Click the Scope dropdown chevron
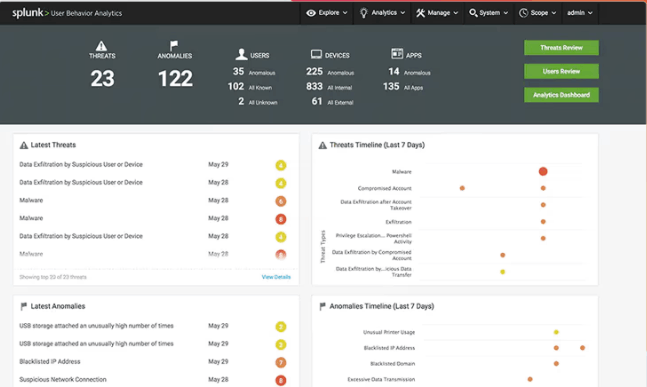Viewport: 647px width, 387px height. (x=554, y=13)
